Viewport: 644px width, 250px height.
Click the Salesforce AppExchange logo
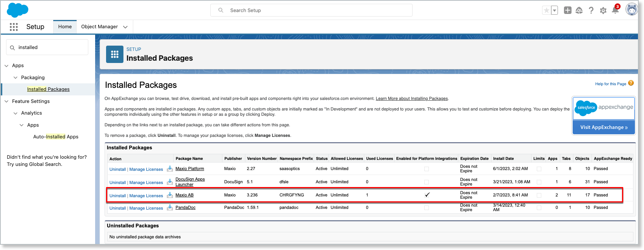pos(604,108)
